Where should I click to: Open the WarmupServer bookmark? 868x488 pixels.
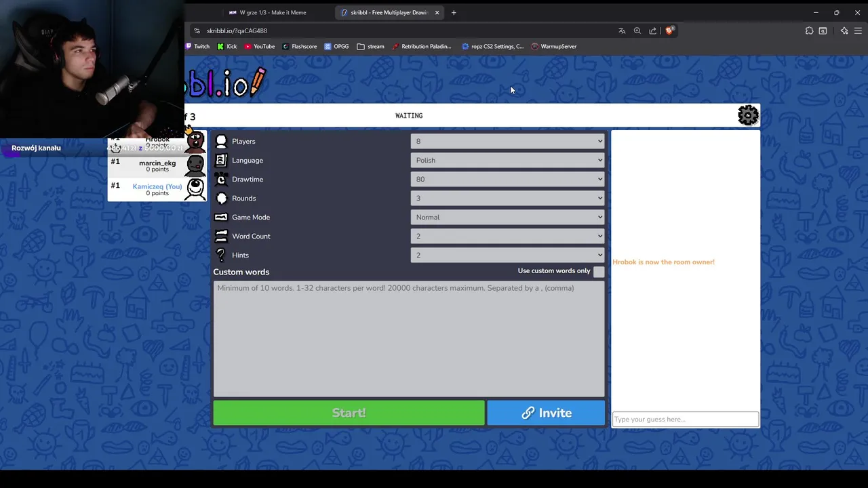[x=553, y=46]
